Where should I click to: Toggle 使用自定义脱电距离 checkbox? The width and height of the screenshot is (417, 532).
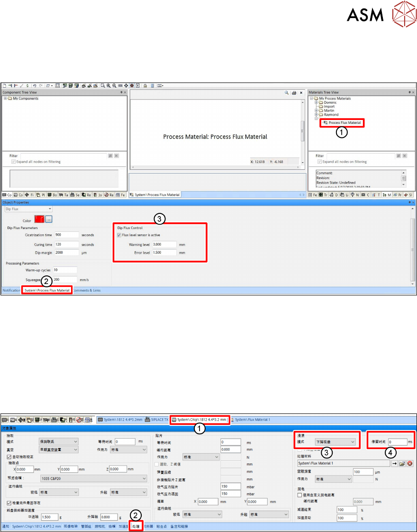point(299,495)
